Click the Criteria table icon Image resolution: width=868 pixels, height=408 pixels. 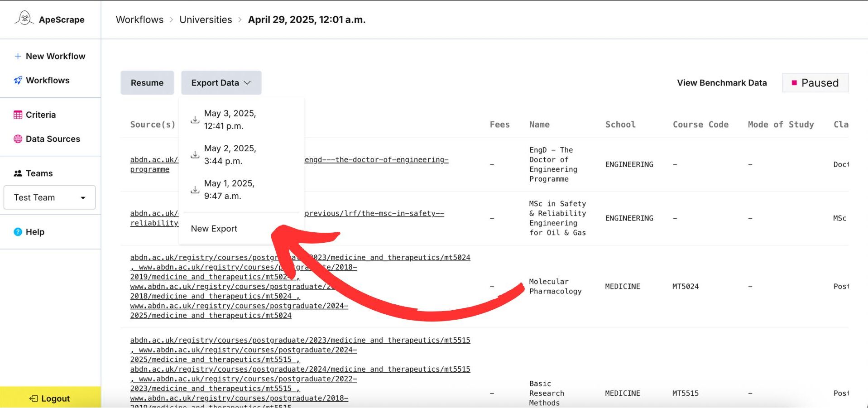click(18, 115)
